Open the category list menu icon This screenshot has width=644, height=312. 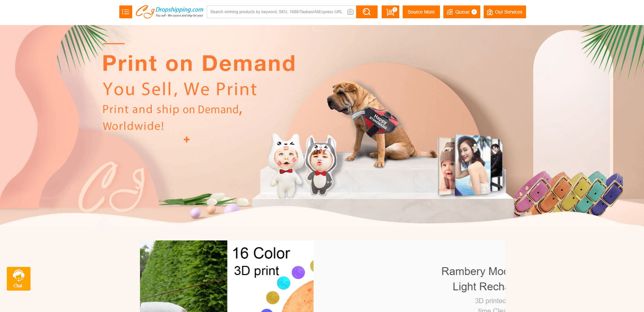click(125, 12)
